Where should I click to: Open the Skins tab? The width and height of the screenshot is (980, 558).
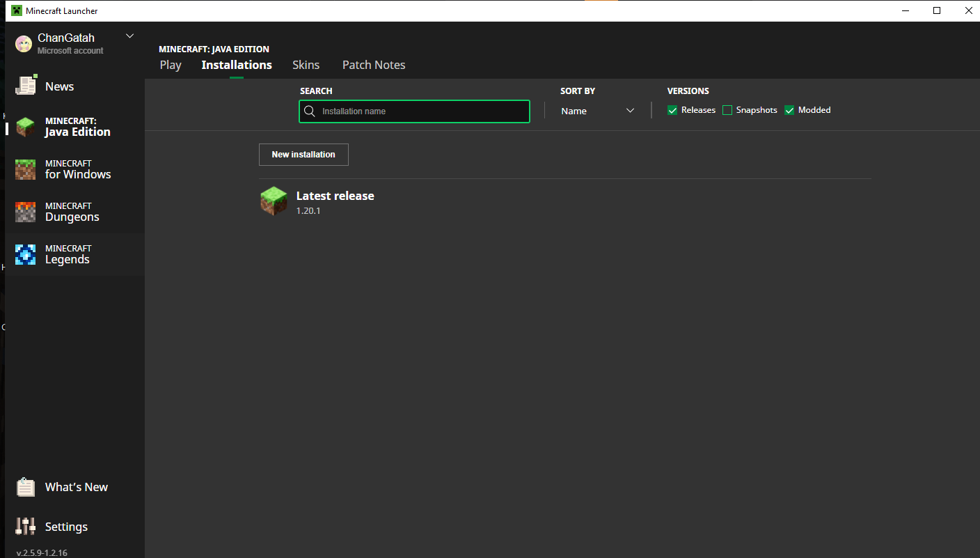click(306, 65)
